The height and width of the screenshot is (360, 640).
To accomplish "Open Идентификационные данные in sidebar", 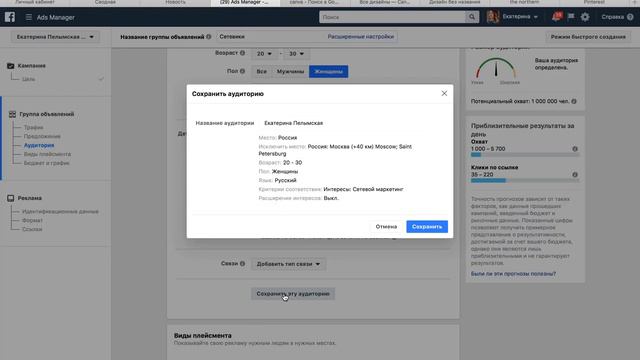I will point(60,211).
